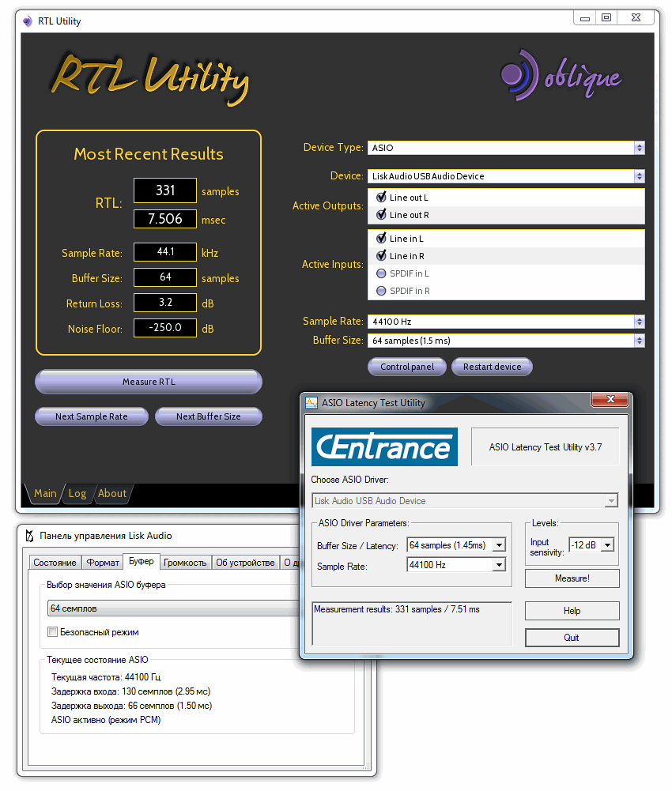This screenshot has width=672, height=791.
Task: Open the 44100 Hz Sample Rate dropdown in RTL Utility
Action: tap(506, 322)
